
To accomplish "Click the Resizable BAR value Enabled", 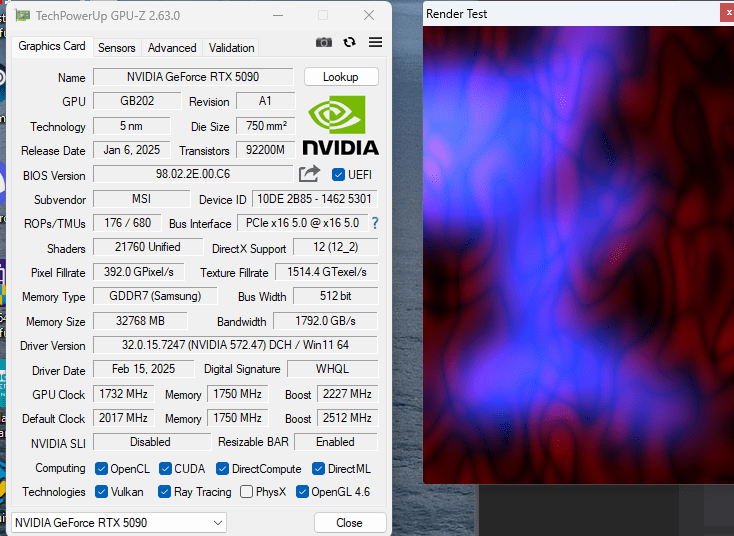I will coord(336,442).
